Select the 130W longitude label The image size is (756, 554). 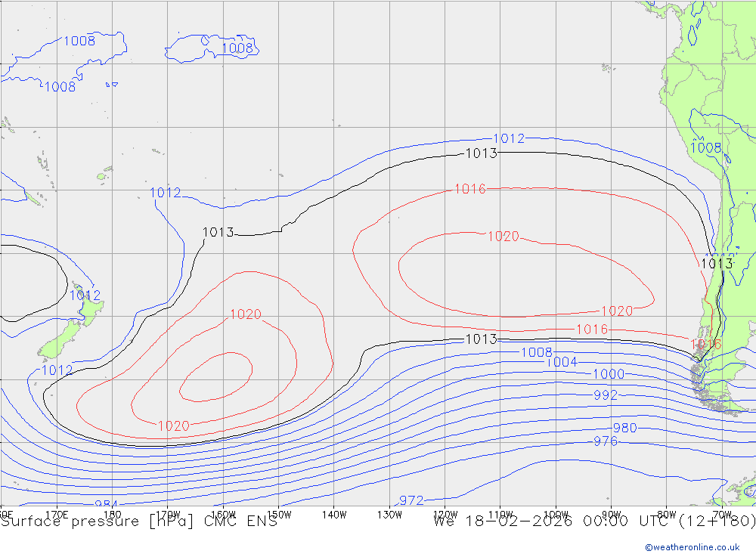point(389,515)
